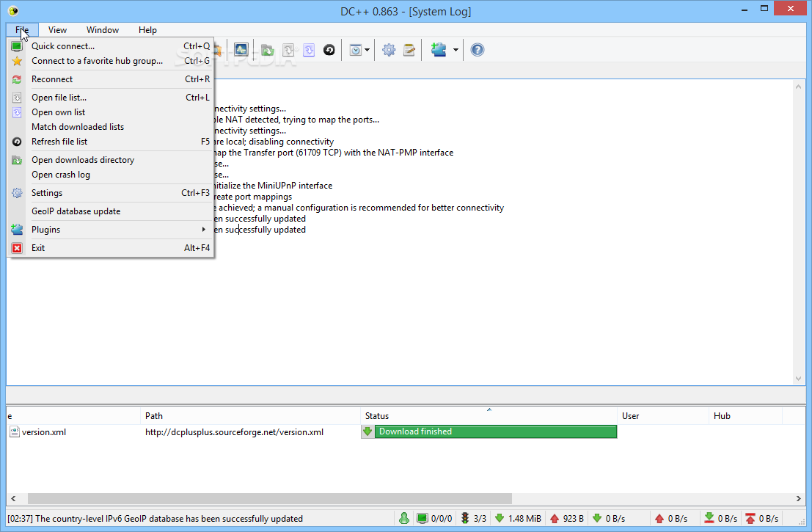This screenshot has width=812, height=532.
Task: Click the transfers horizontal scrollbar thumb
Action: (x=270, y=498)
